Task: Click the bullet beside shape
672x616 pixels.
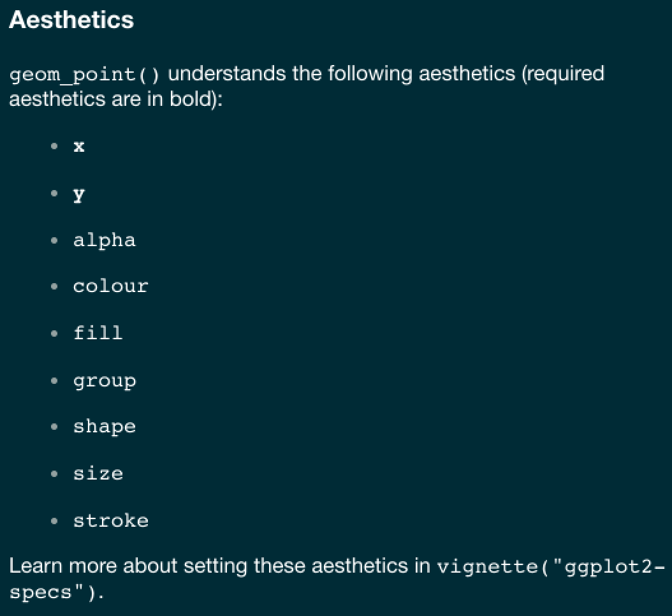Action: [x=54, y=427]
